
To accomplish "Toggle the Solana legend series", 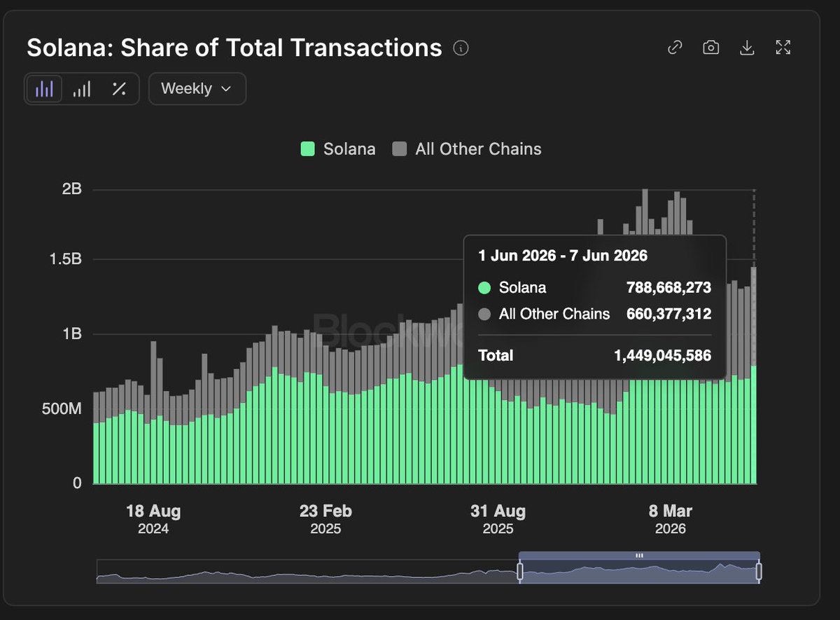I will 338,149.
